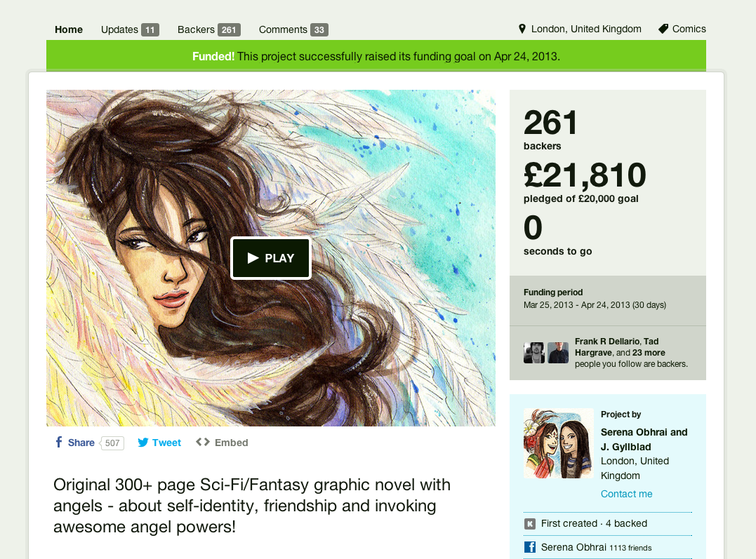Play the project video
Screen dimensions: 756x559
[271, 258]
